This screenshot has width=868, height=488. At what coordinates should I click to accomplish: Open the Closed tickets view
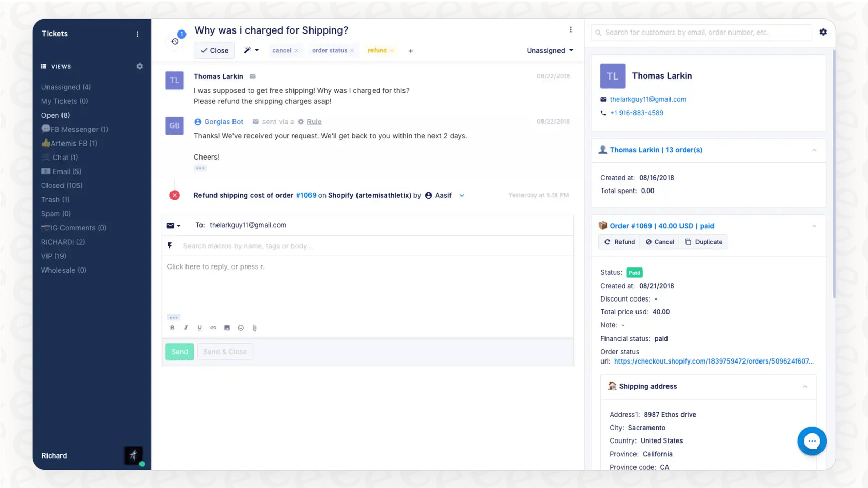pyautogui.click(x=61, y=185)
